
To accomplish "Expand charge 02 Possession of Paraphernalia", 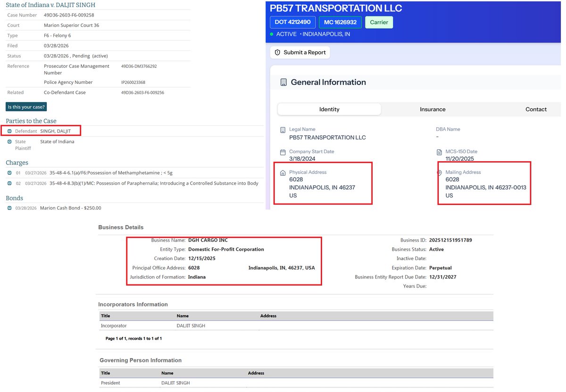I will (x=10, y=183).
